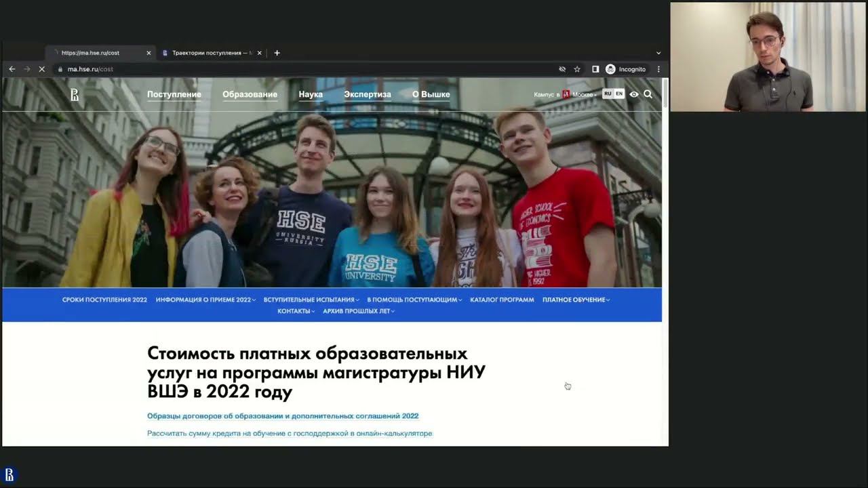
Task: Open the site search magnifier
Action: click(x=648, y=94)
